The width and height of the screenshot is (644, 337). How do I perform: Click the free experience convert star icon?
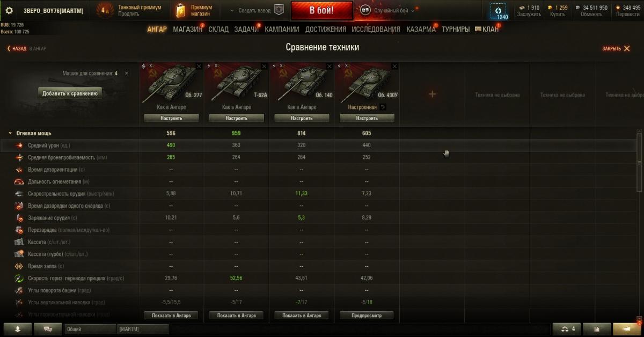[618, 8]
